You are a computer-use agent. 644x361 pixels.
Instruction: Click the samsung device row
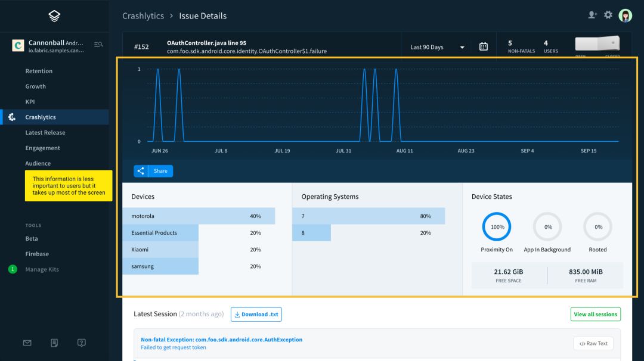coord(199,267)
